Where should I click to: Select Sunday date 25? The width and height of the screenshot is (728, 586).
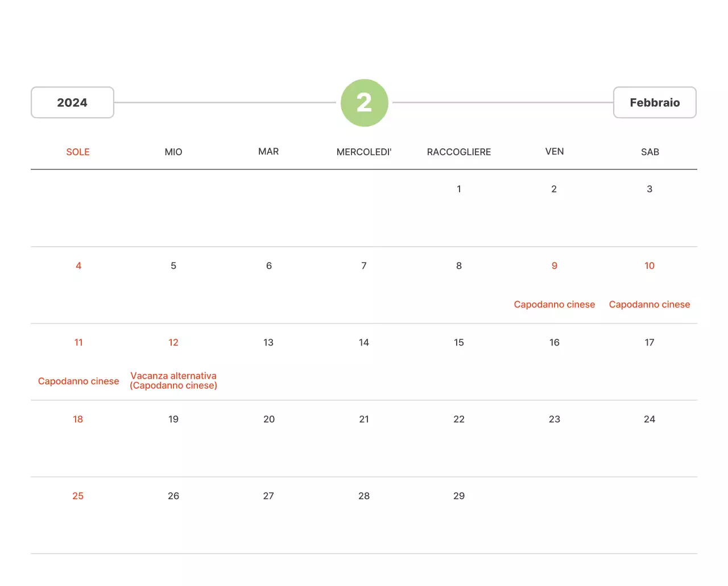point(78,496)
